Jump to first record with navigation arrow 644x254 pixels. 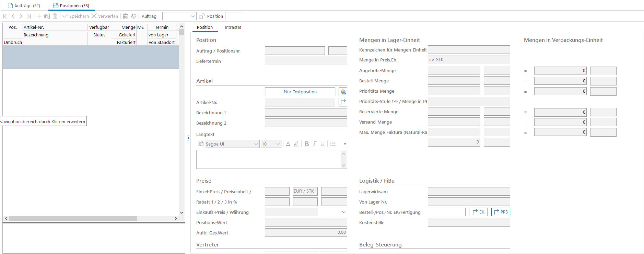[5, 16]
